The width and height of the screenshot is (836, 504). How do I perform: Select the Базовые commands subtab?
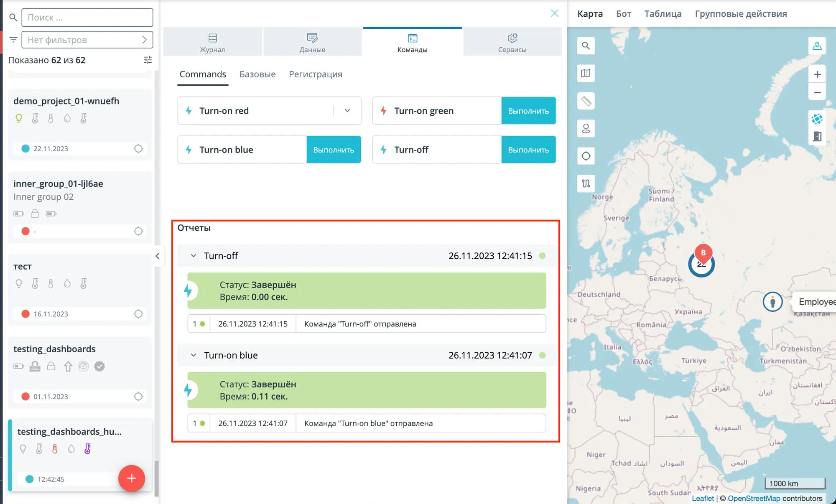[x=257, y=74]
